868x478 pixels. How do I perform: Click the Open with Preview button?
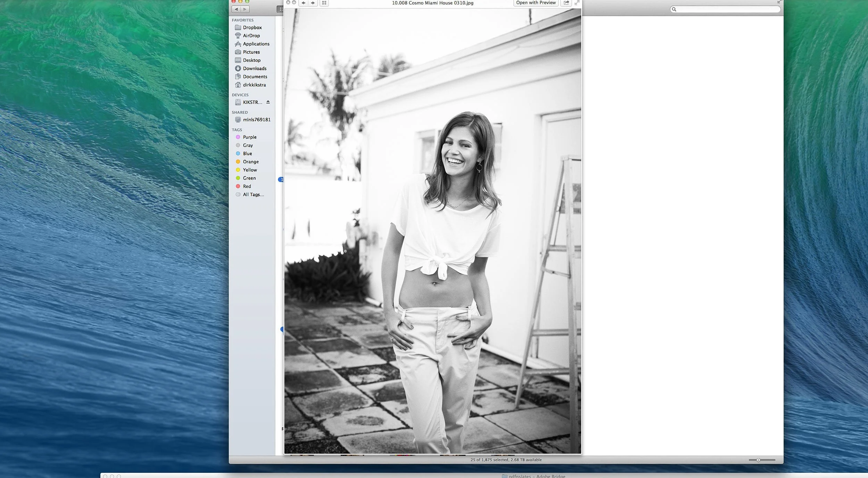(535, 2)
